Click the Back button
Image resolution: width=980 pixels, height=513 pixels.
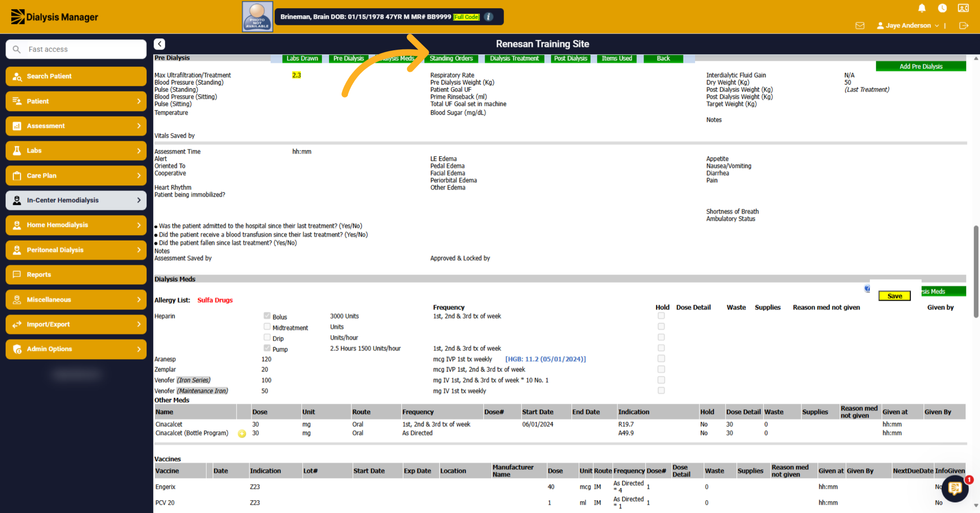click(x=663, y=58)
